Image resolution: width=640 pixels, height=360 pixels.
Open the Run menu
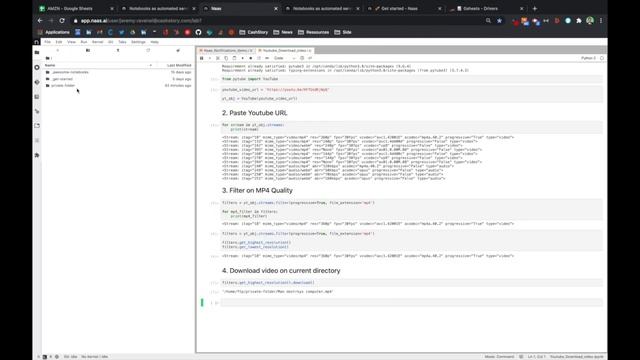click(84, 42)
